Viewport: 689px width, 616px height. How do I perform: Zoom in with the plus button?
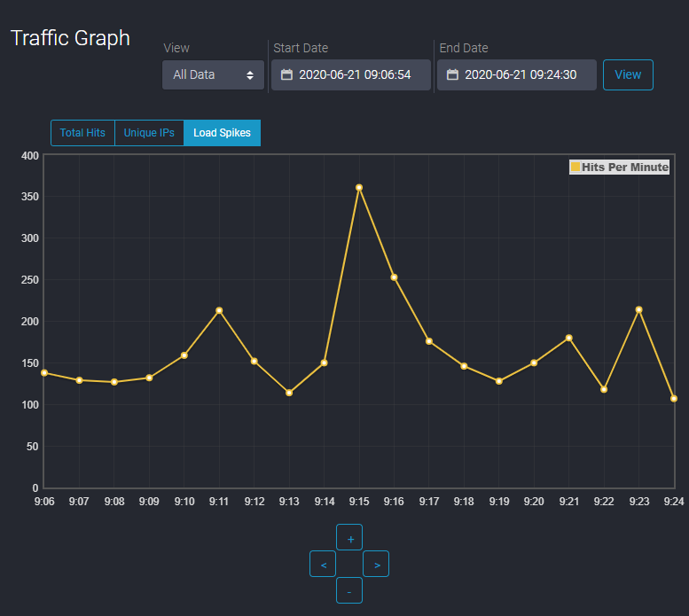[349, 537]
